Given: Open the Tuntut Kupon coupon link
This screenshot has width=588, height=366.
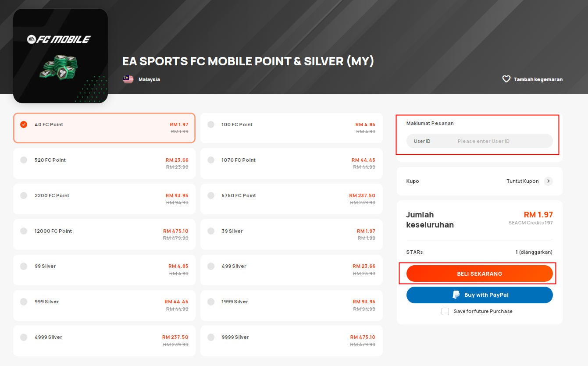Looking at the screenshot, I should click(x=522, y=181).
